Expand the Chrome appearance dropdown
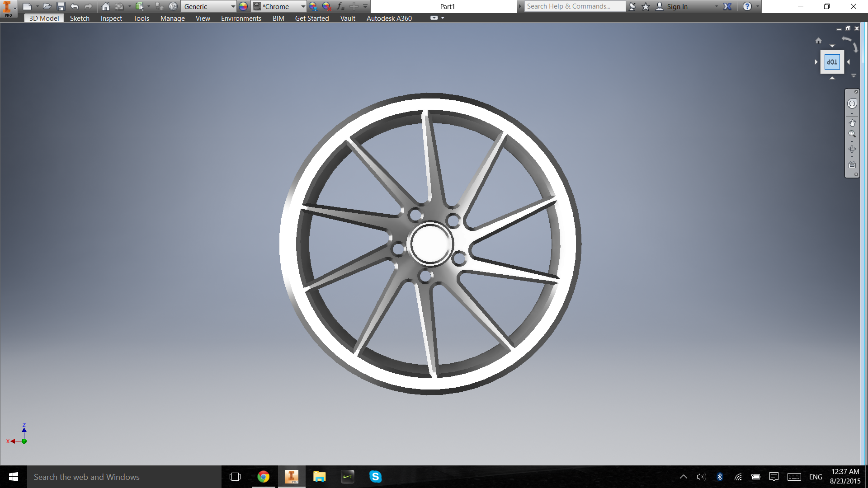This screenshot has width=868, height=488. [x=303, y=6]
